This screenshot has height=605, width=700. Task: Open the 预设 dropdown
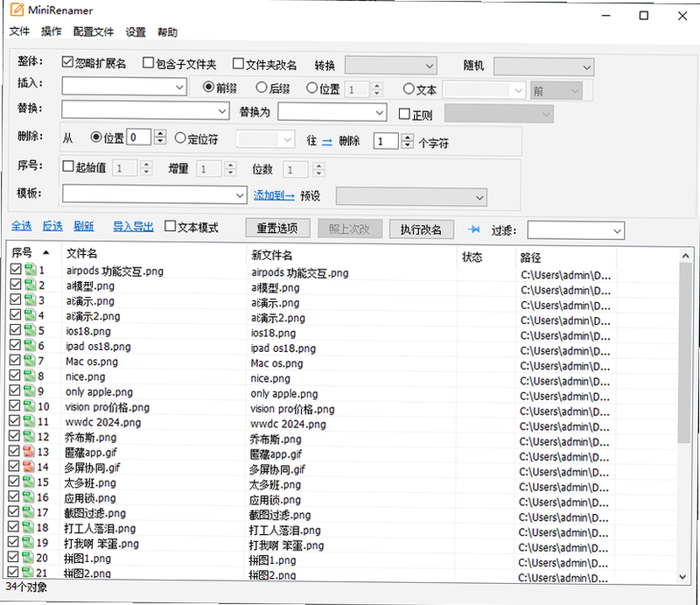coord(411,197)
